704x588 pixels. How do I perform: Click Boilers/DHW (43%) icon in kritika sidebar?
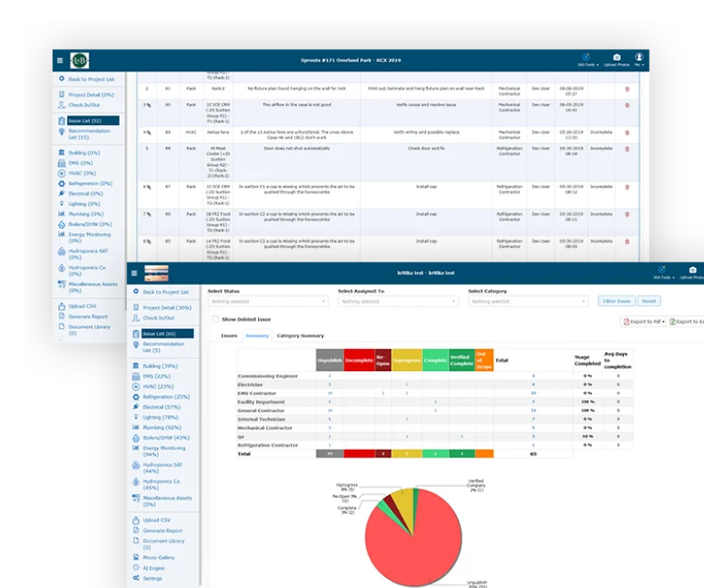click(136, 437)
